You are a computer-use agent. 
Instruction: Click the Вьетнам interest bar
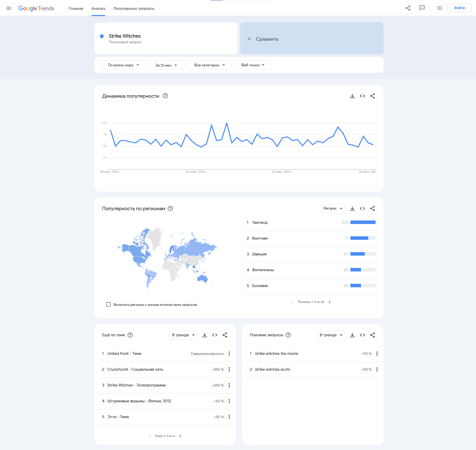pyautogui.click(x=363, y=238)
